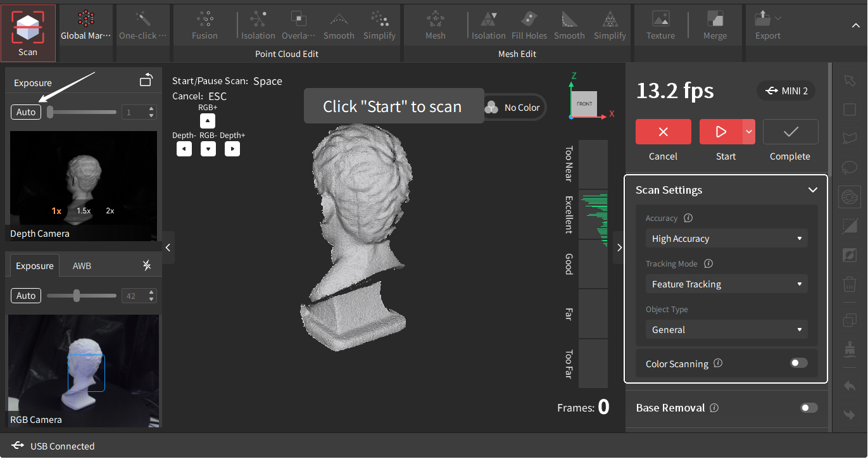Open the Tracking Mode dropdown
This screenshot has height=459, width=868.
[x=726, y=284]
